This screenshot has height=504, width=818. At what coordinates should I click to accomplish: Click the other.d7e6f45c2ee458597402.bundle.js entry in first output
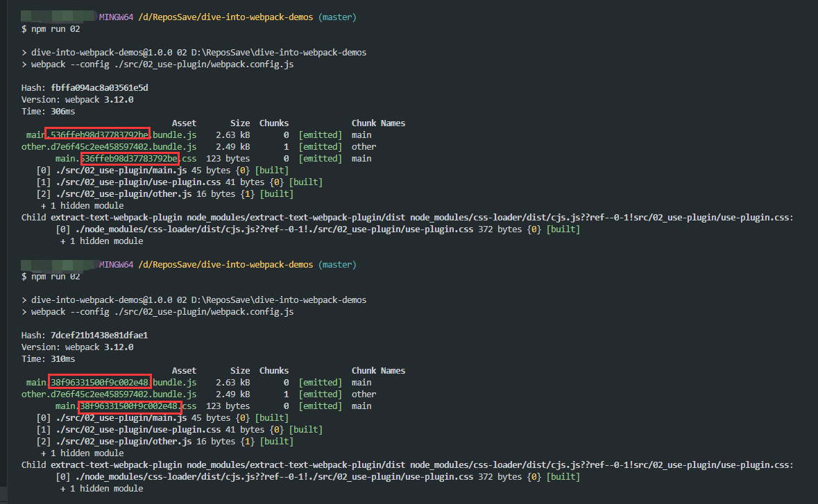click(109, 147)
